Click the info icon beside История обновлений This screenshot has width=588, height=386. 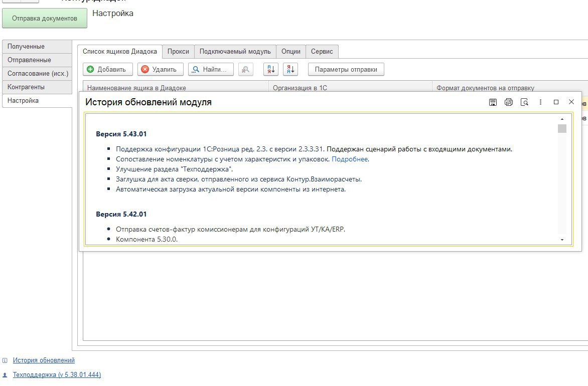pos(5,360)
